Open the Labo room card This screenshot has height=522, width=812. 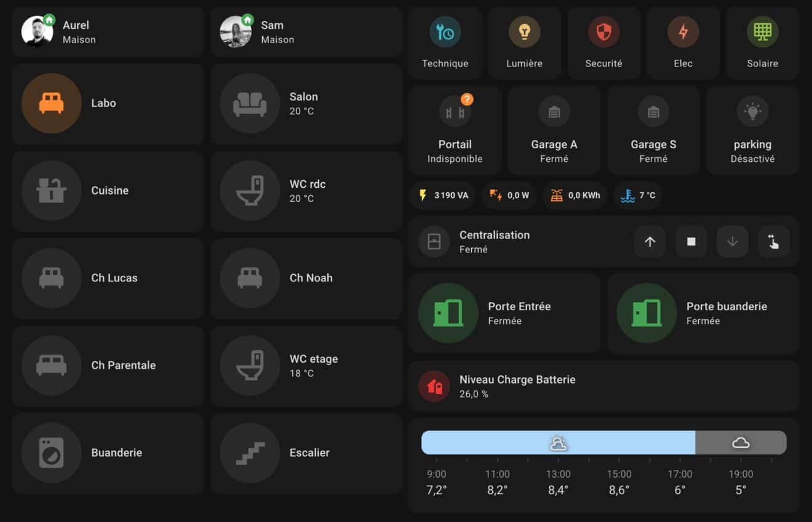[x=108, y=103]
